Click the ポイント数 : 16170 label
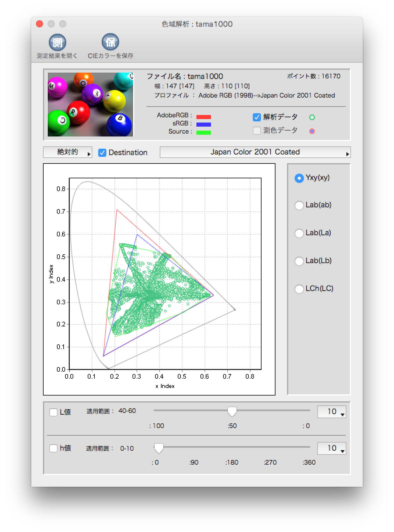 pyautogui.click(x=314, y=76)
